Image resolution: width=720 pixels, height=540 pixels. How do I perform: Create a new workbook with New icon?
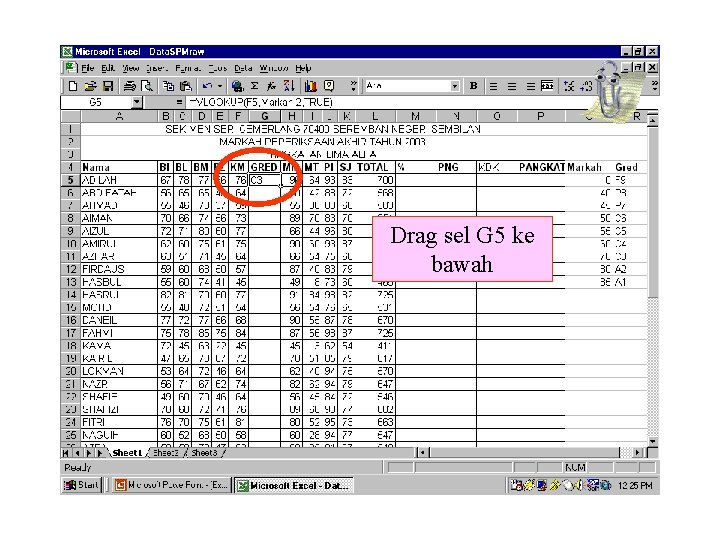tap(73, 86)
